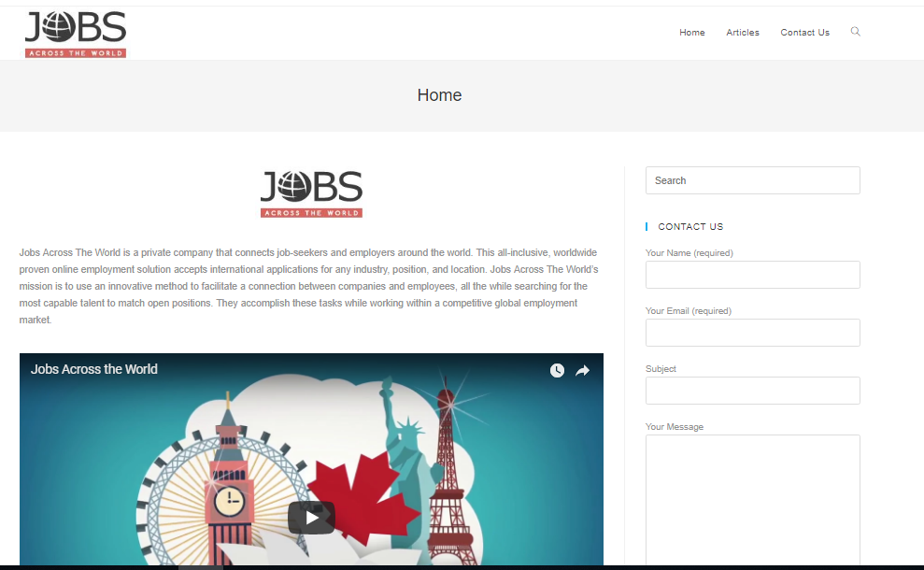Screen dimensions: 924x570
Task: Click the 'Home' page heading text
Action: (439, 95)
